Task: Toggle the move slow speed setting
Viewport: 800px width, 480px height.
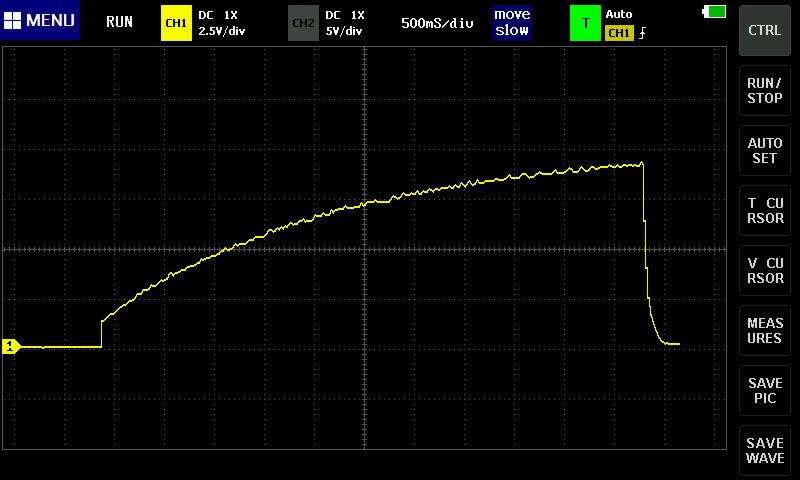Action: (x=512, y=22)
